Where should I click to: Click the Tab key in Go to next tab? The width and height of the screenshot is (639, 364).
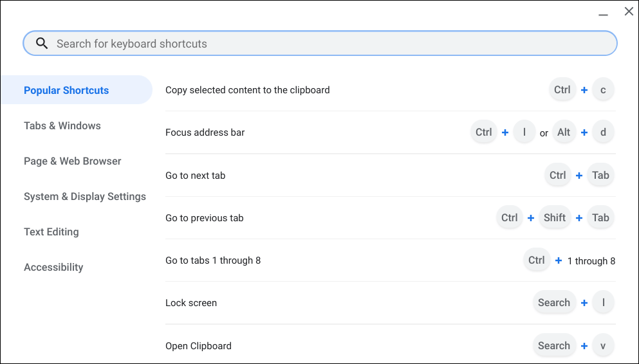coord(600,175)
